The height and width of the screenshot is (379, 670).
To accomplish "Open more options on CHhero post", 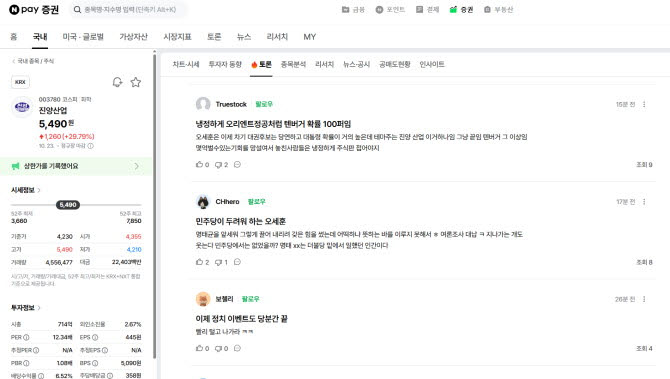I will 644,202.
